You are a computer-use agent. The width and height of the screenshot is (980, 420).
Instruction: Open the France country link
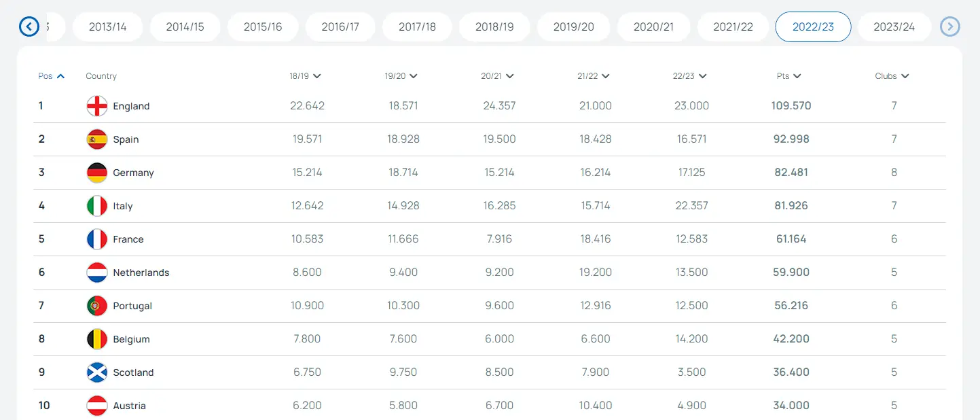tap(128, 239)
